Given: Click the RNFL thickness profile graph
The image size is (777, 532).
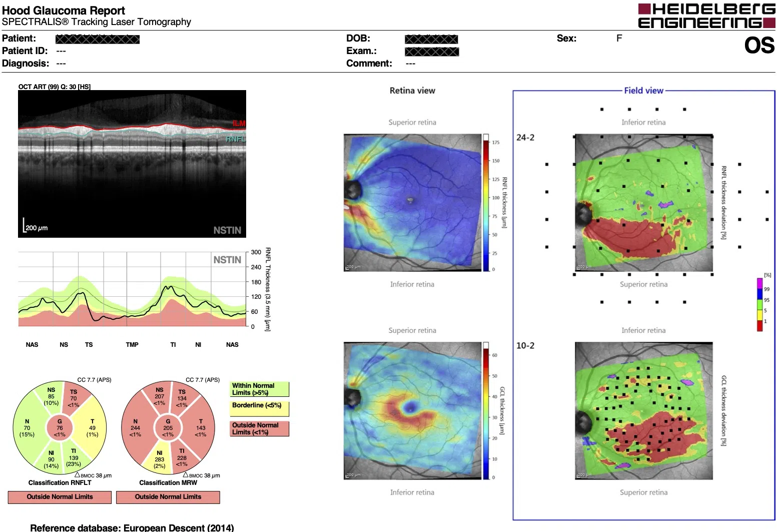Looking at the screenshot, I should 132,289.
